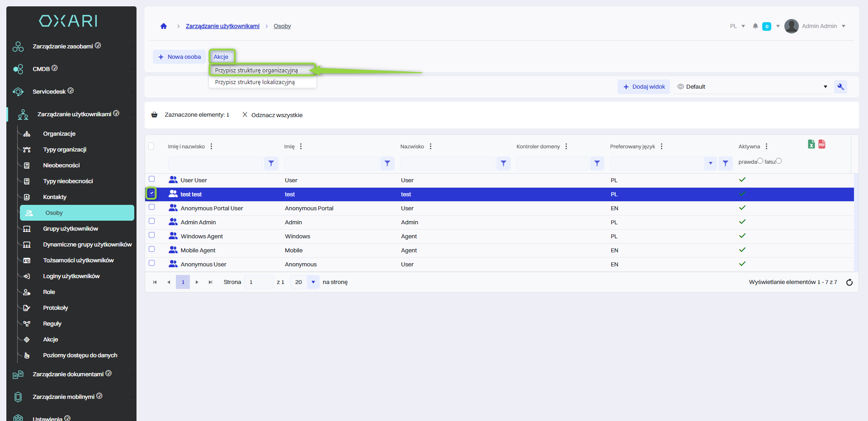Screen dimensions: 868x421
Task: Uncheck the test test row checkbox
Action: click(152, 193)
